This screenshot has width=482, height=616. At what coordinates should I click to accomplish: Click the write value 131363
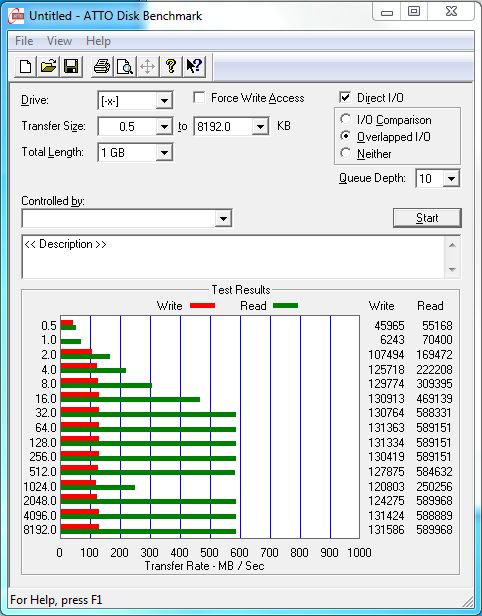click(x=387, y=428)
